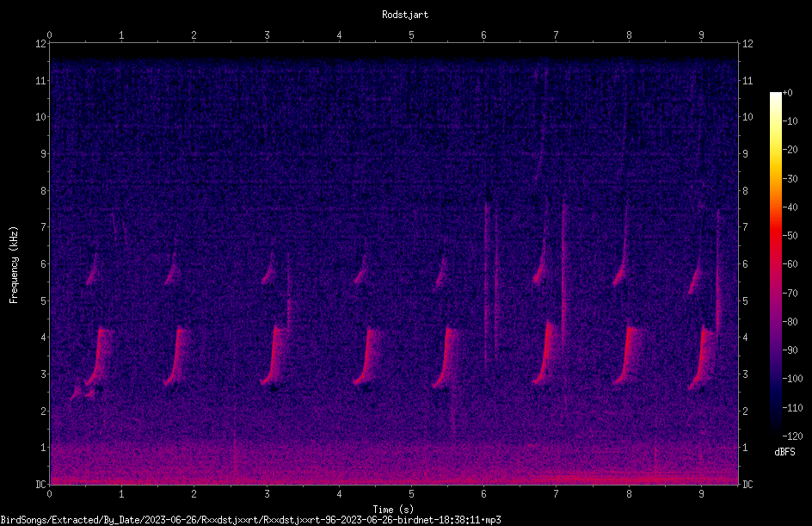
Task: Select the '-80' color scale value
Action: 790,322
